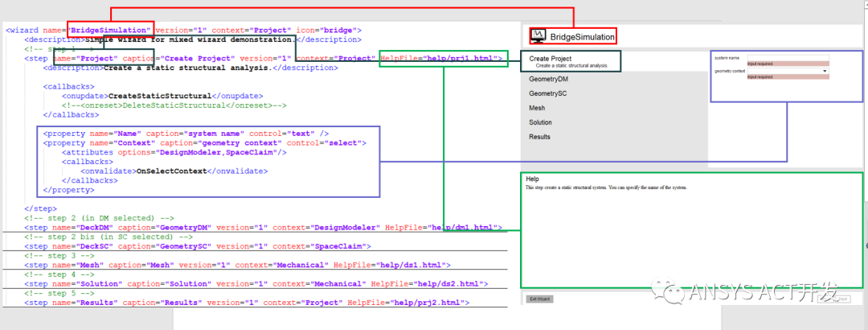Viewport: 868px width, 330px height.
Task: Select the GeometrySC step in wizard
Action: tap(548, 93)
